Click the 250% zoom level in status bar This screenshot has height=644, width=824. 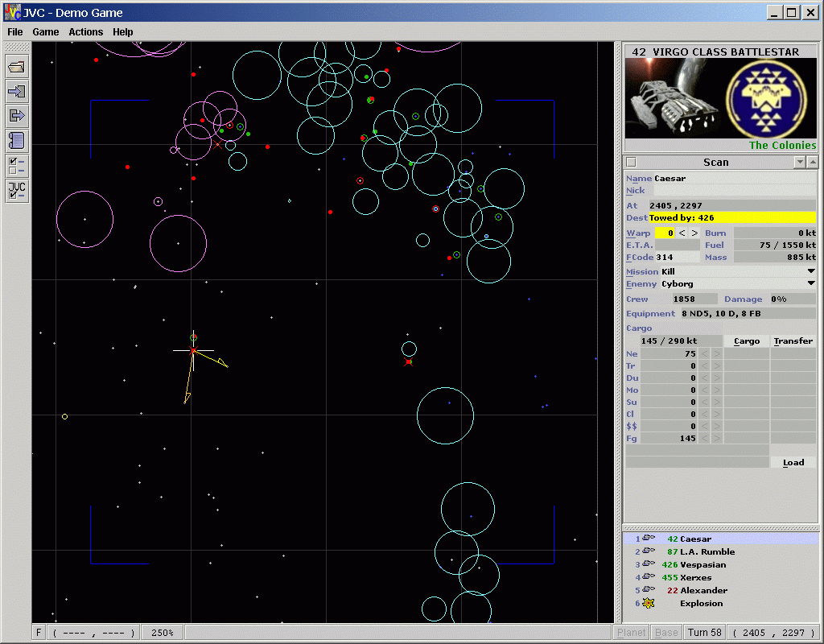point(163,633)
